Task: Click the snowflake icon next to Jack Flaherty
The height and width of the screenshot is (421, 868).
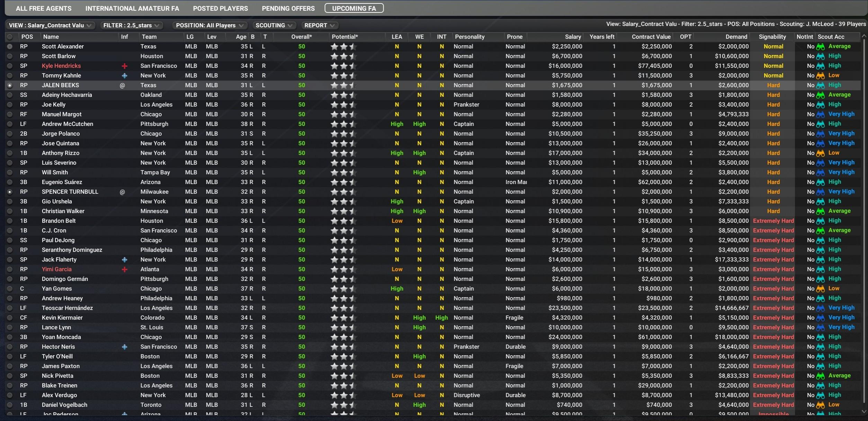Action: [125, 259]
